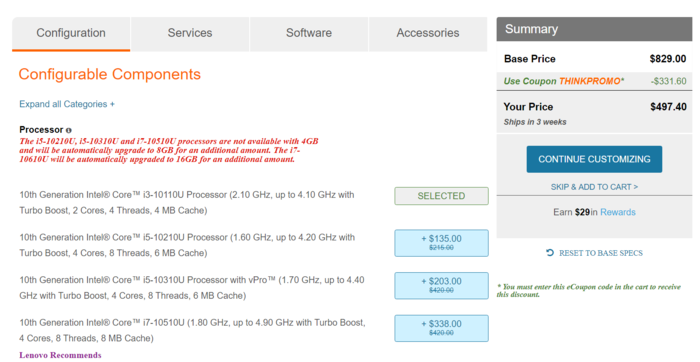The height and width of the screenshot is (362, 700).
Task: Click i3-10110U processor description text
Action: [187, 203]
